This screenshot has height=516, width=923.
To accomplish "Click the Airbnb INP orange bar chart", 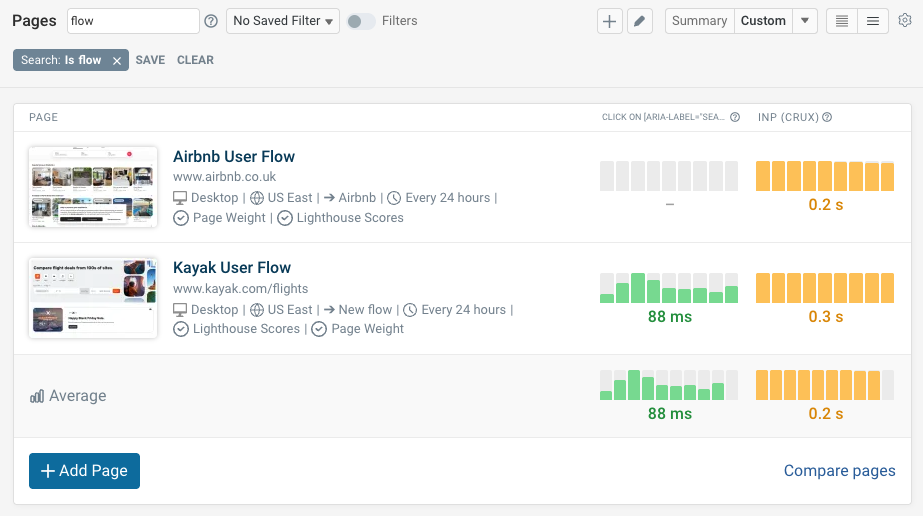I will 825,176.
